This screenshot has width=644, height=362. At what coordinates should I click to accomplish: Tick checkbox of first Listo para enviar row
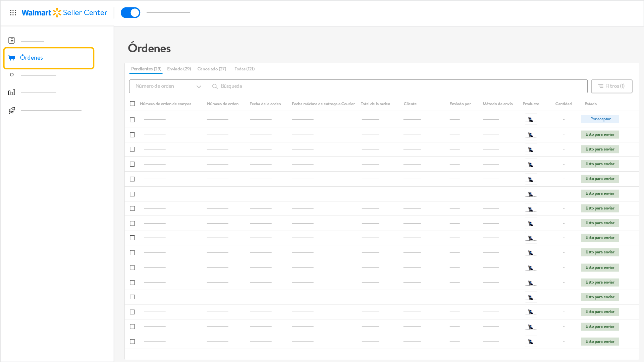pos(132,135)
